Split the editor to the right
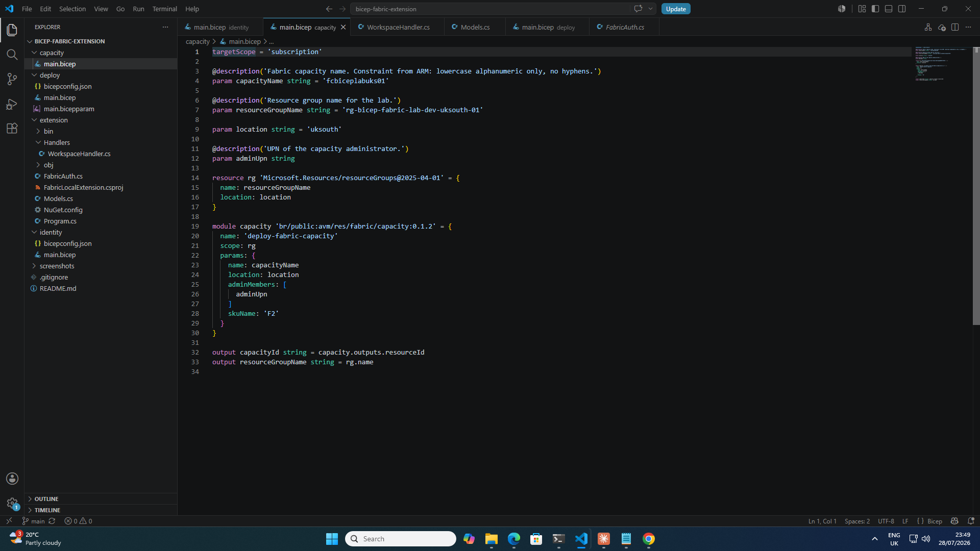This screenshot has height=551, width=980. point(955,27)
